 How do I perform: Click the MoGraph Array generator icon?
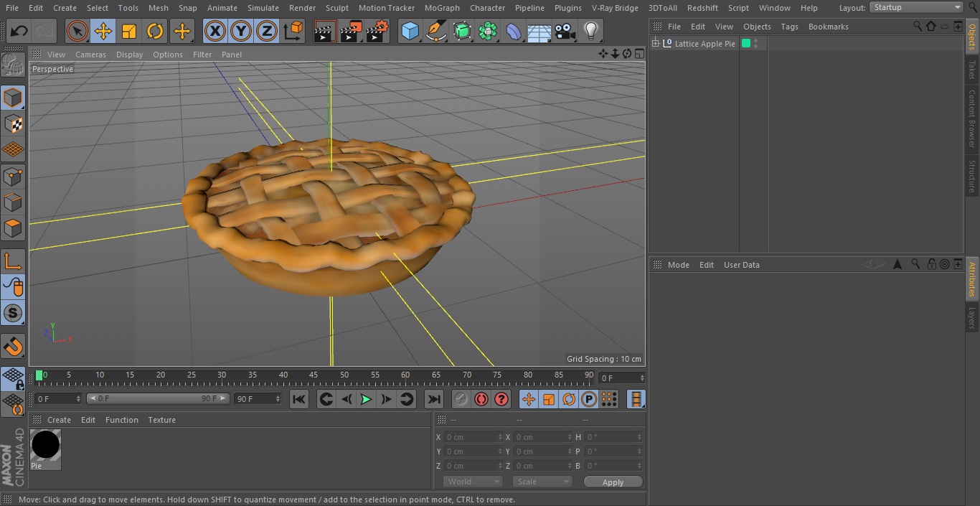pyautogui.click(x=488, y=32)
